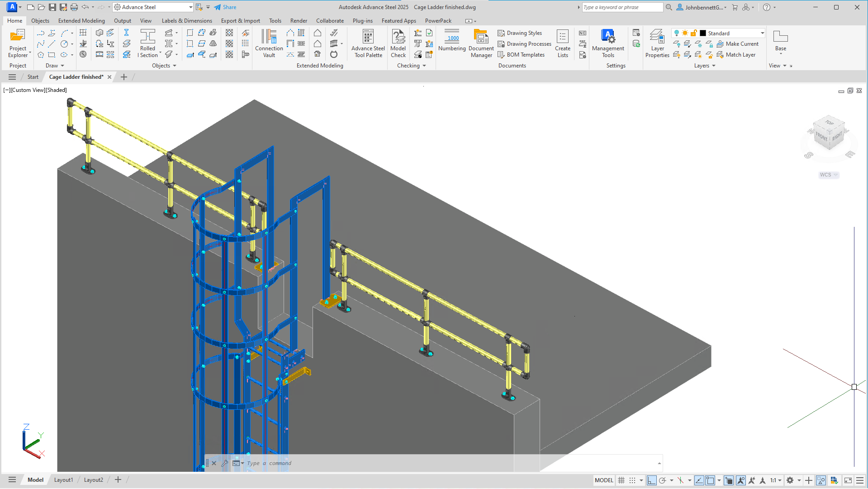Click the Clean Screen icon in status bar
This screenshot has height=489, width=868.
(848, 480)
